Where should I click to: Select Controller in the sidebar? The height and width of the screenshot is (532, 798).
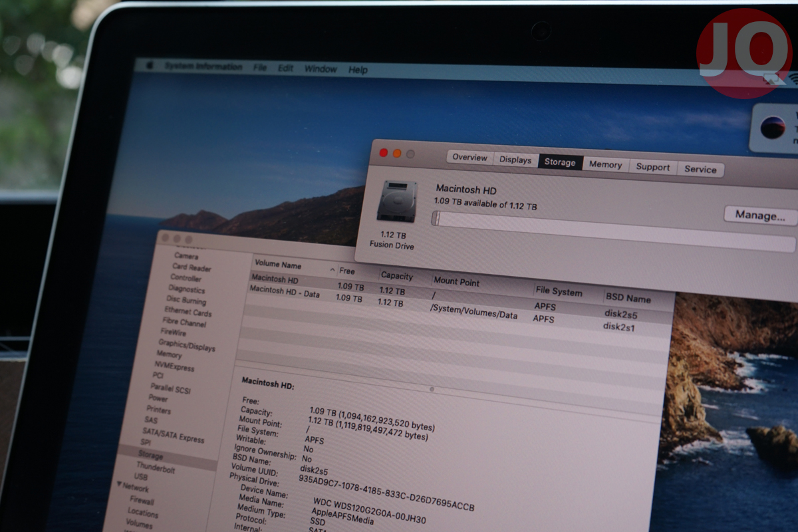(186, 278)
